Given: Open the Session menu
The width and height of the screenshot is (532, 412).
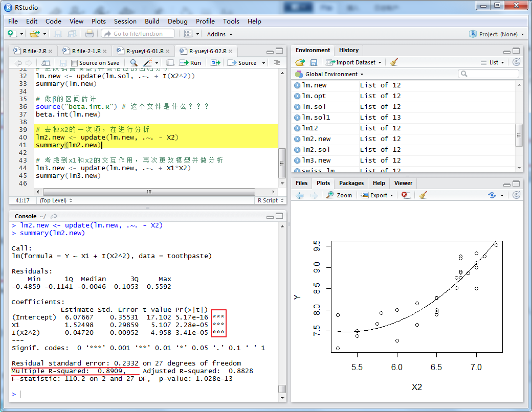Looking at the screenshot, I should click(125, 21).
